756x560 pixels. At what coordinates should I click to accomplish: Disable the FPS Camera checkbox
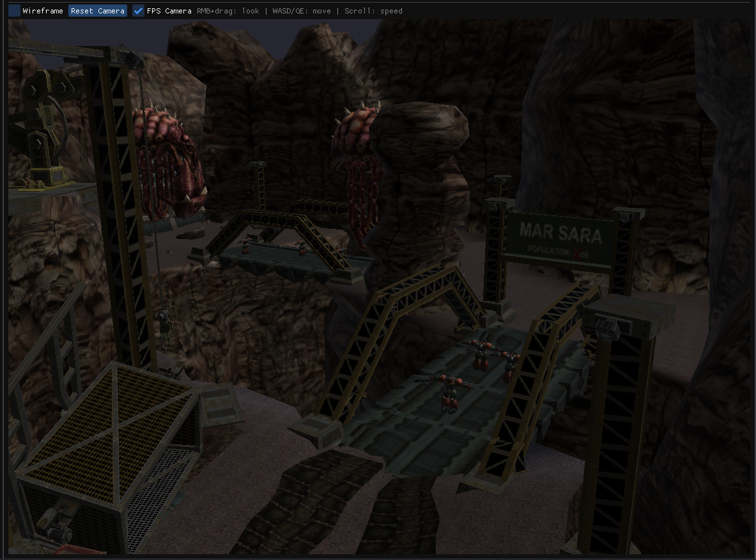click(x=139, y=11)
